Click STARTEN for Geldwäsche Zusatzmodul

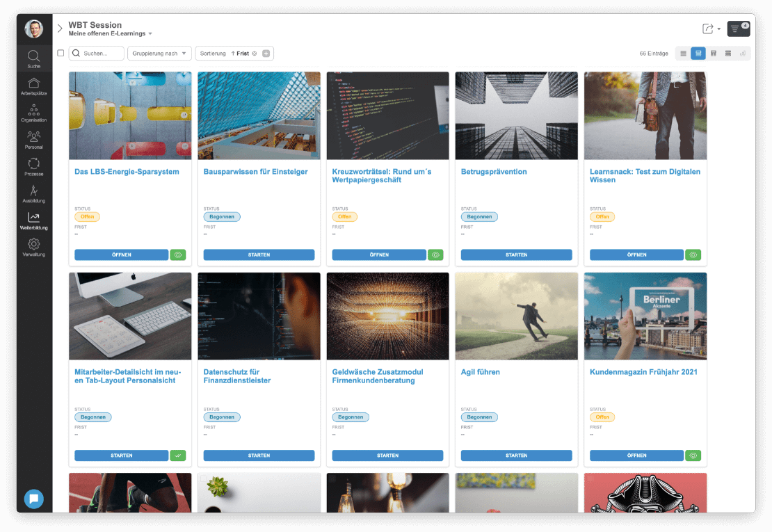pyautogui.click(x=387, y=456)
